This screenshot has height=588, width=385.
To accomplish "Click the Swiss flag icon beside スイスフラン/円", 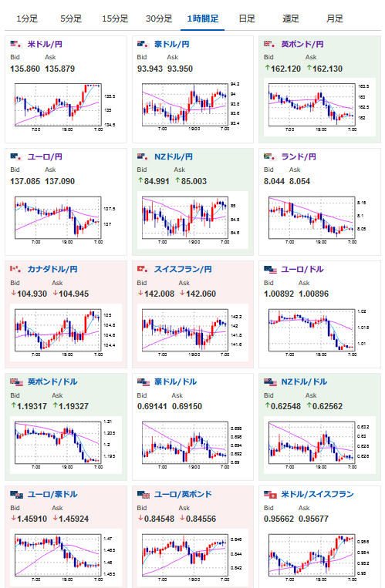I will pos(143,269).
